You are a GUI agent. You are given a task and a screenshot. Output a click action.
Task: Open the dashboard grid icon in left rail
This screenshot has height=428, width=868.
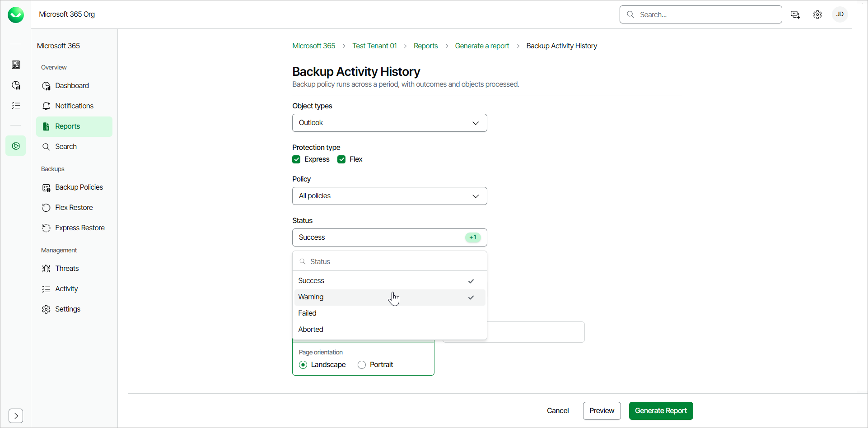coord(16,65)
